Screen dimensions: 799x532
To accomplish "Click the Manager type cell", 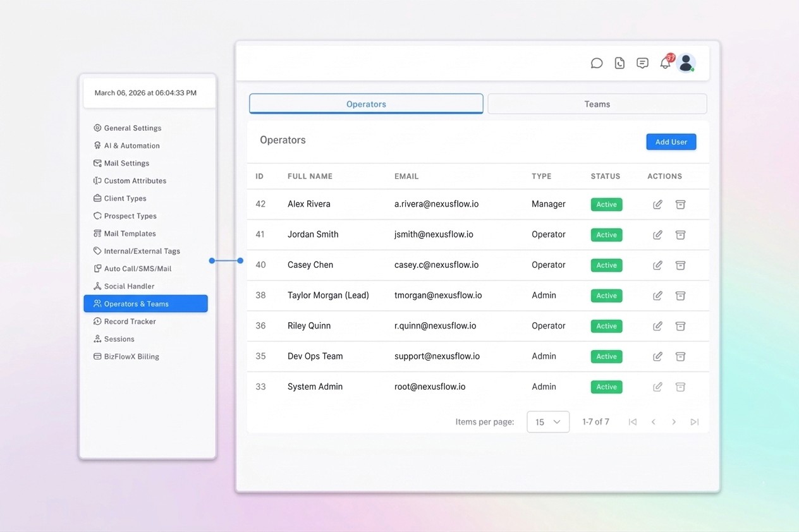I will pyautogui.click(x=549, y=204).
